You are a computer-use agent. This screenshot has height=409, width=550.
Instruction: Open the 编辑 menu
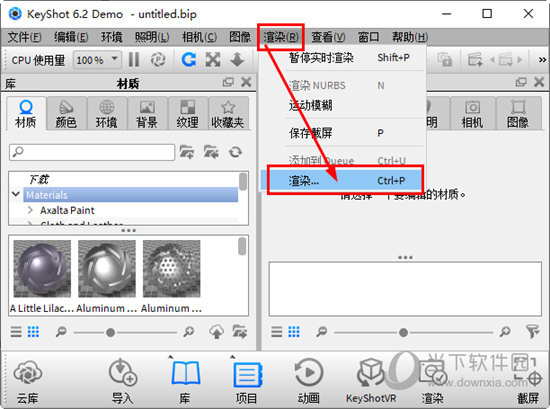pos(71,37)
